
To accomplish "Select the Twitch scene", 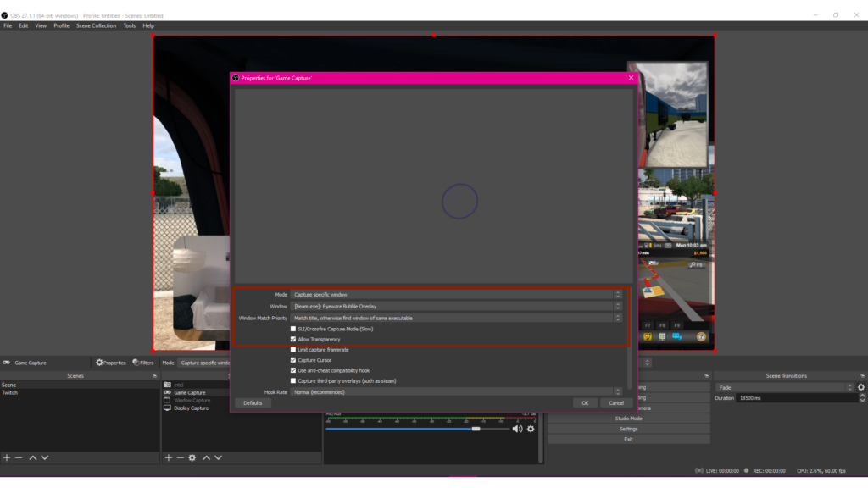I will 9,392.
